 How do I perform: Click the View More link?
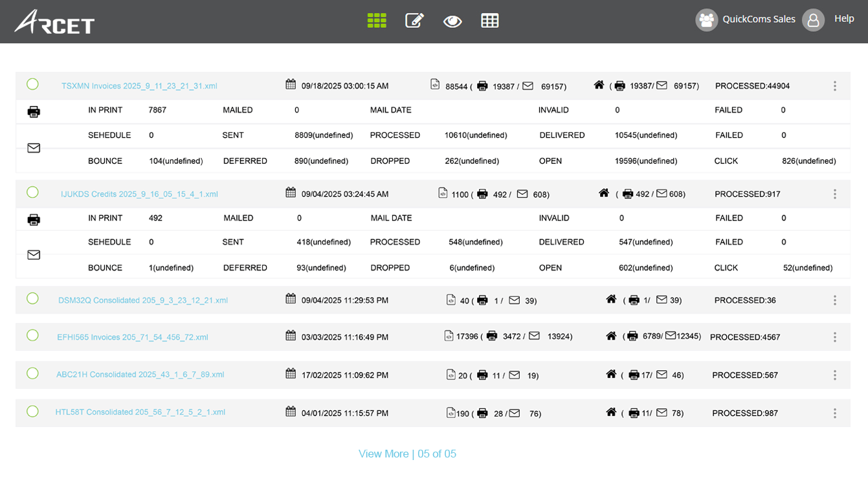tap(383, 454)
